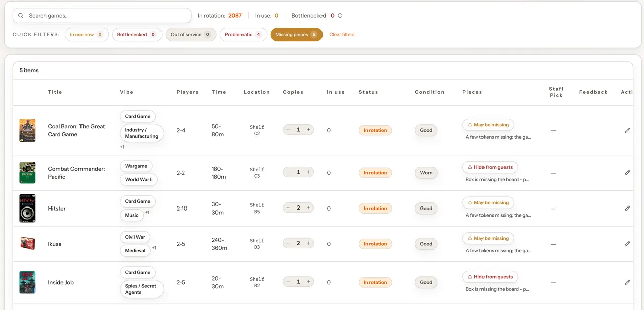Select the In rotation status for Ikusa
This screenshot has height=310, width=644.
point(375,244)
